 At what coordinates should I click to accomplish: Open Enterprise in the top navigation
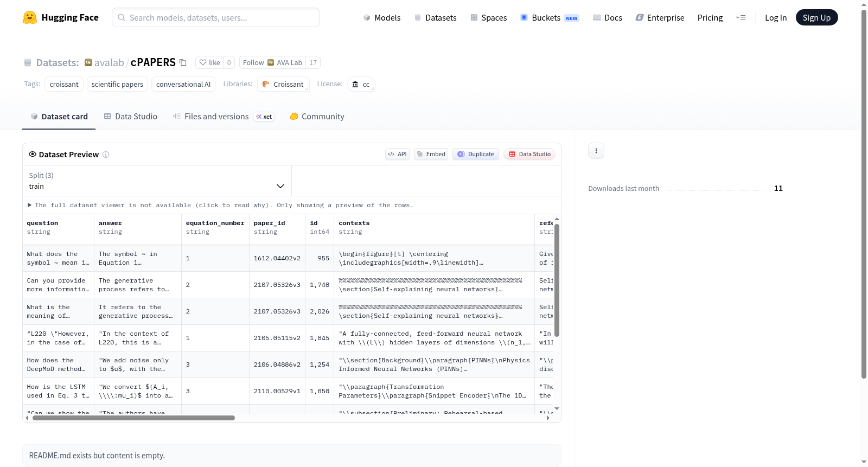tap(660, 17)
